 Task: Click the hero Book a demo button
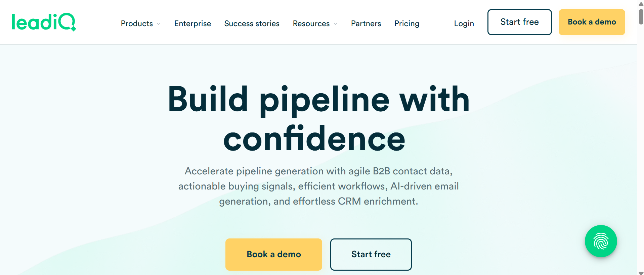click(274, 254)
